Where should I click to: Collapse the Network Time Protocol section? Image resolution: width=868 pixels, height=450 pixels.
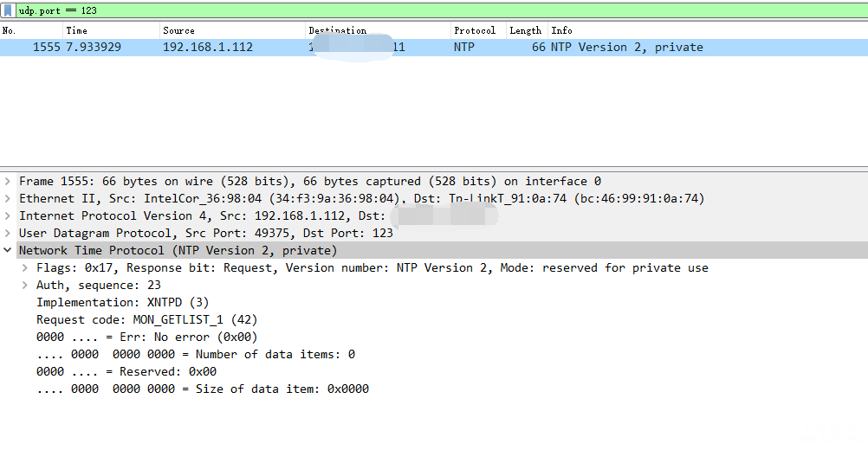8,250
